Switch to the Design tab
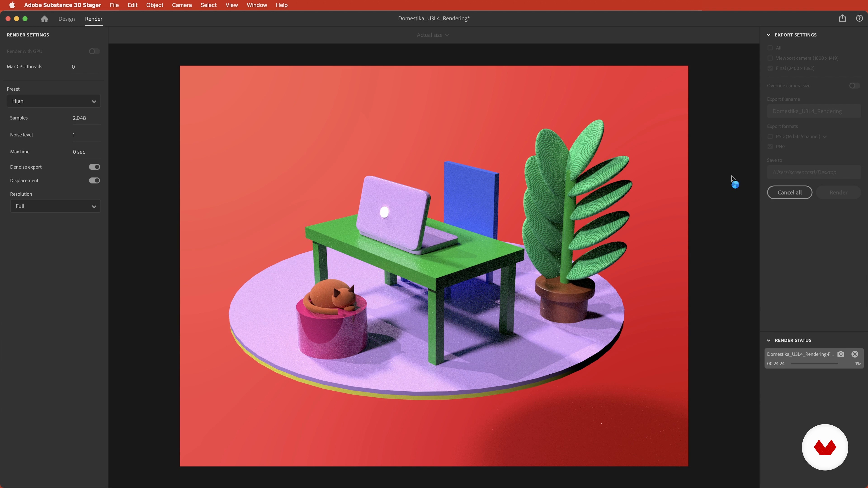Image resolution: width=868 pixels, height=488 pixels. [66, 19]
